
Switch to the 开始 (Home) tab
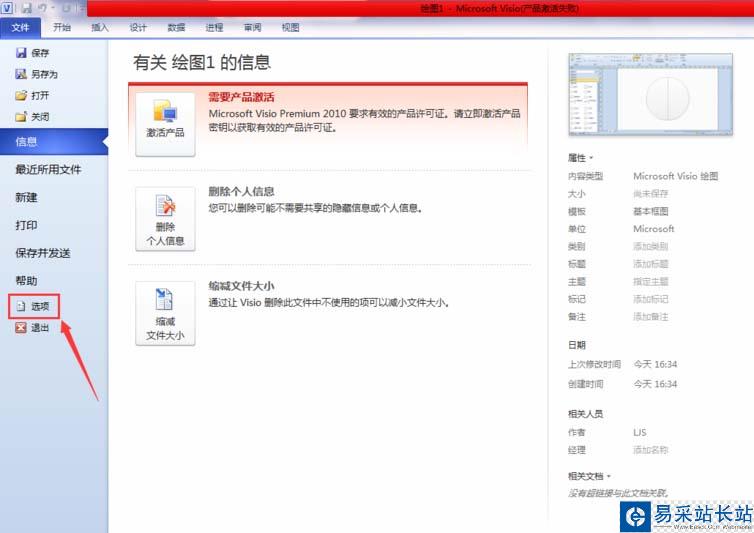(62, 27)
